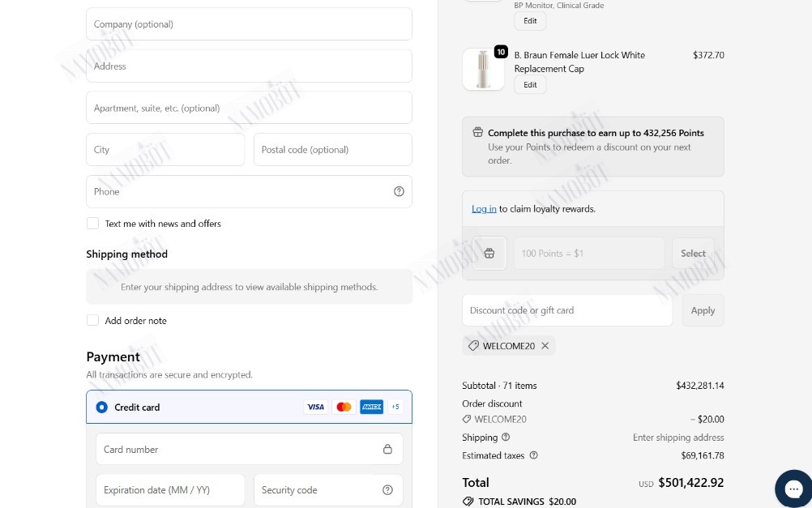Click the Phone field help question icon
The height and width of the screenshot is (508, 812).
click(x=399, y=191)
